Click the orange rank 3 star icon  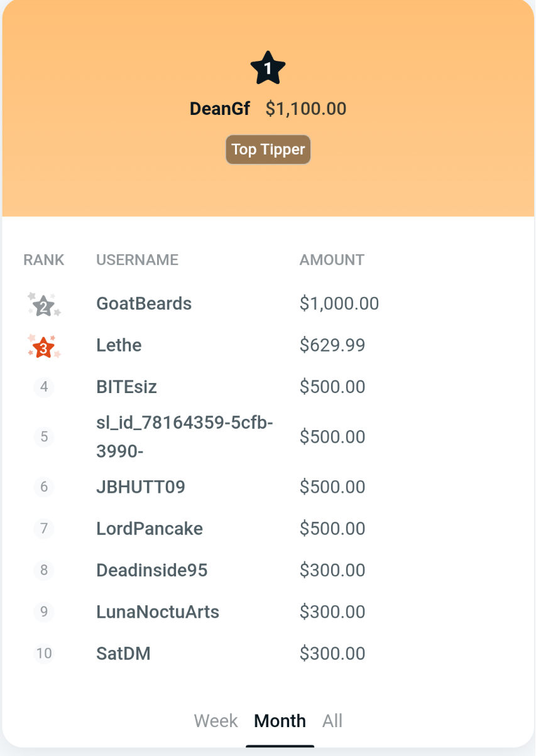[x=43, y=347]
